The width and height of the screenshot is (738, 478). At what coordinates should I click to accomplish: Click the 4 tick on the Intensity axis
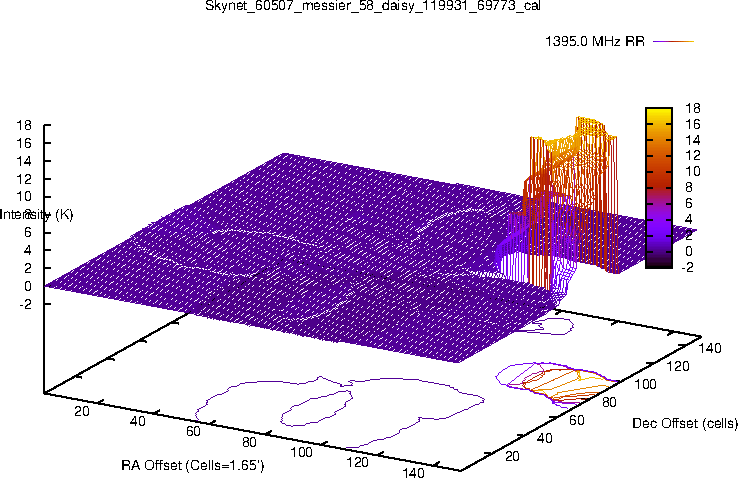(x=28, y=250)
